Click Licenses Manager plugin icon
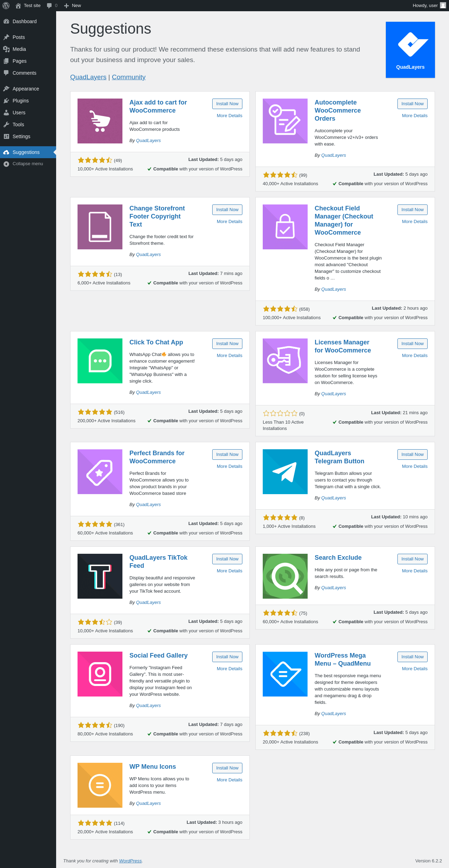 pyautogui.click(x=285, y=361)
